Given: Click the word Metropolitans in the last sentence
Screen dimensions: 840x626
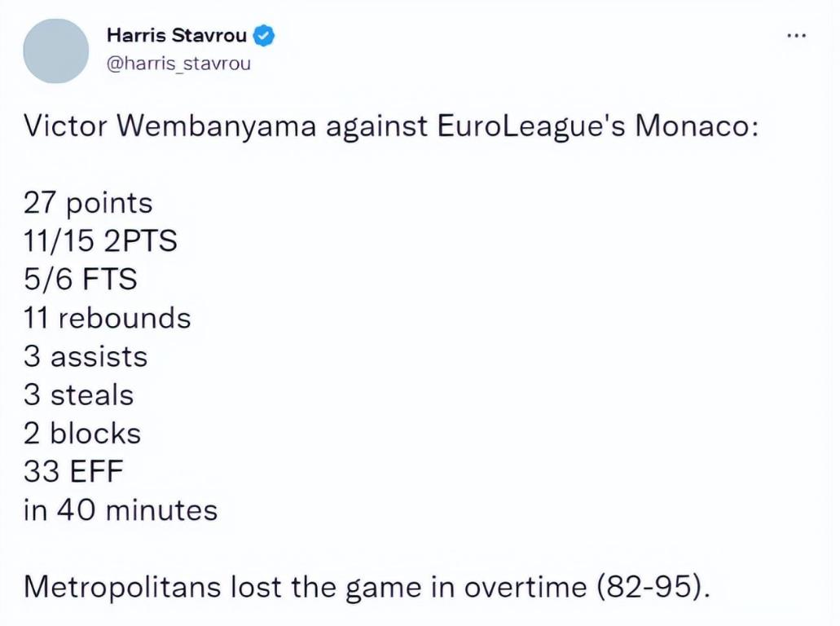Looking at the screenshot, I should [122, 587].
